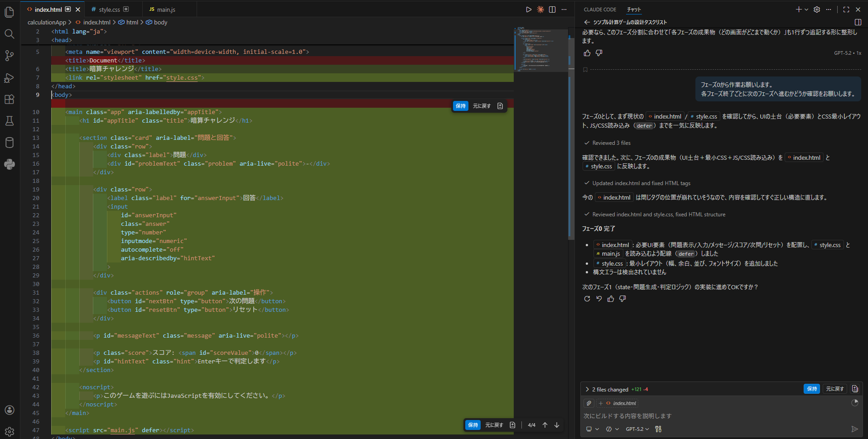This screenshot has height=439, width=868.
Task: Select the チャット panel tab
Action: pyautogui.click(x=634, y=10)
